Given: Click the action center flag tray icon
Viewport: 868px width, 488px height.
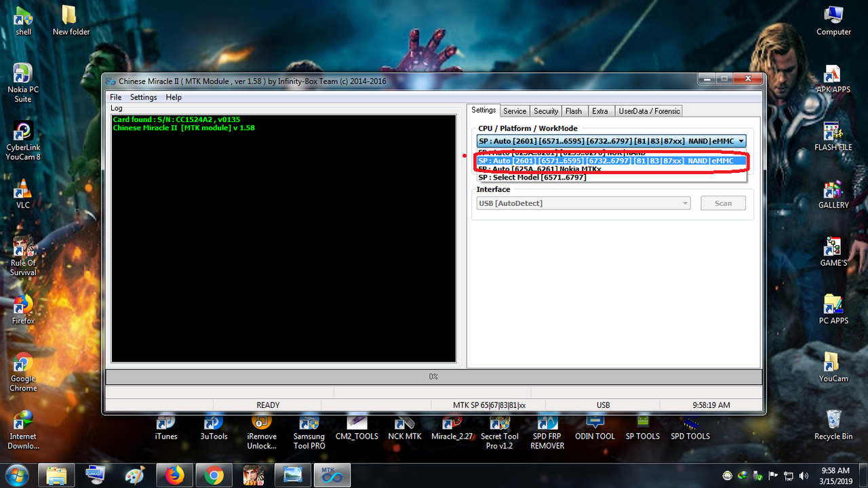Looking at the screenshot, I should (x=774, y=476).
